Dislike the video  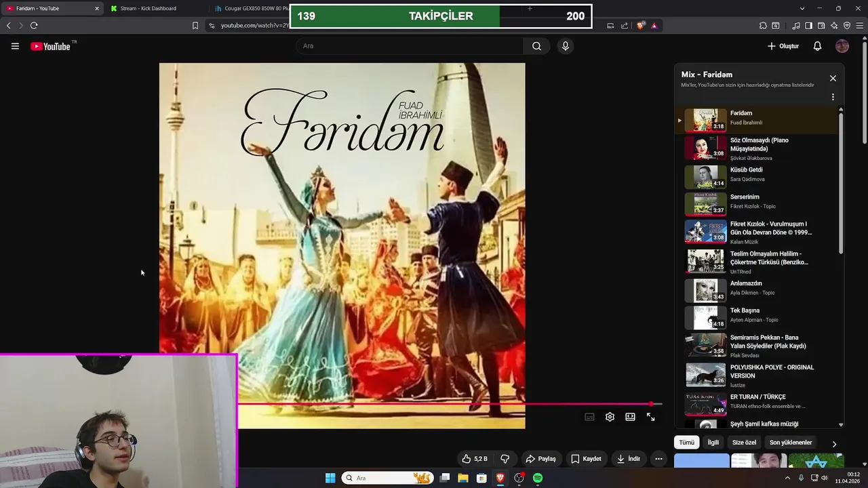point(505,459)
